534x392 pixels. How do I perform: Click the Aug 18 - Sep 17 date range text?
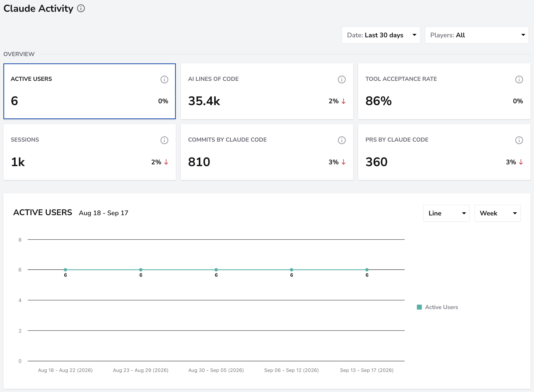click(x=104, y=213)
